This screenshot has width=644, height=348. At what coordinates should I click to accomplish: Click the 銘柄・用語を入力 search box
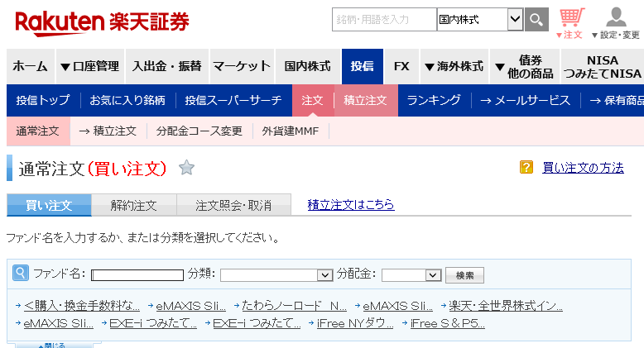click(384, 19)
